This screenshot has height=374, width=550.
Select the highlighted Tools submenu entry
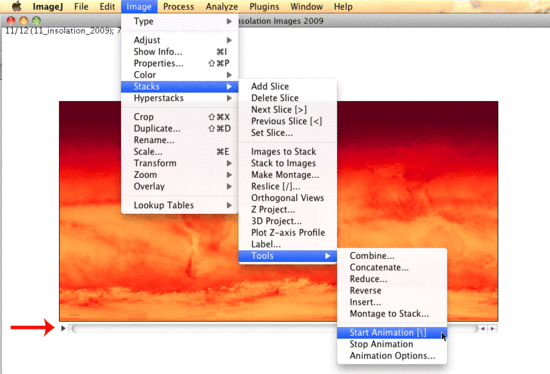[288, 256]
